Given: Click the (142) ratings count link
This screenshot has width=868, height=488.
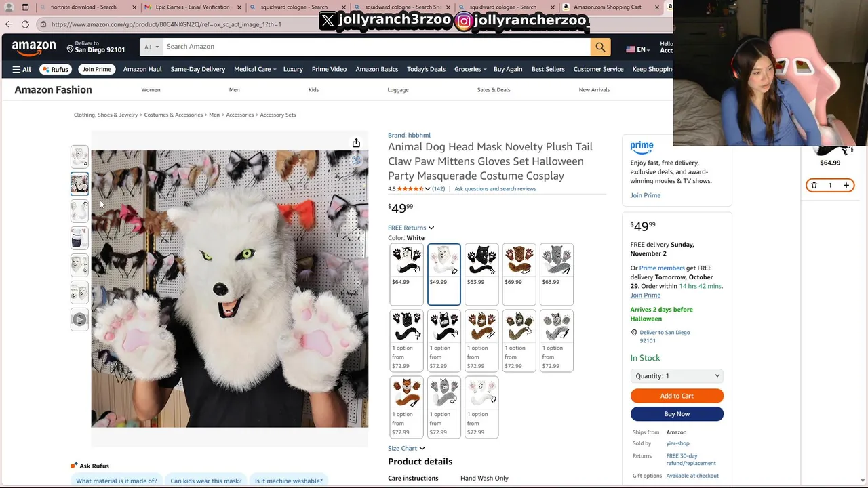Looking at the screenshot, I should tap(439, 189).
